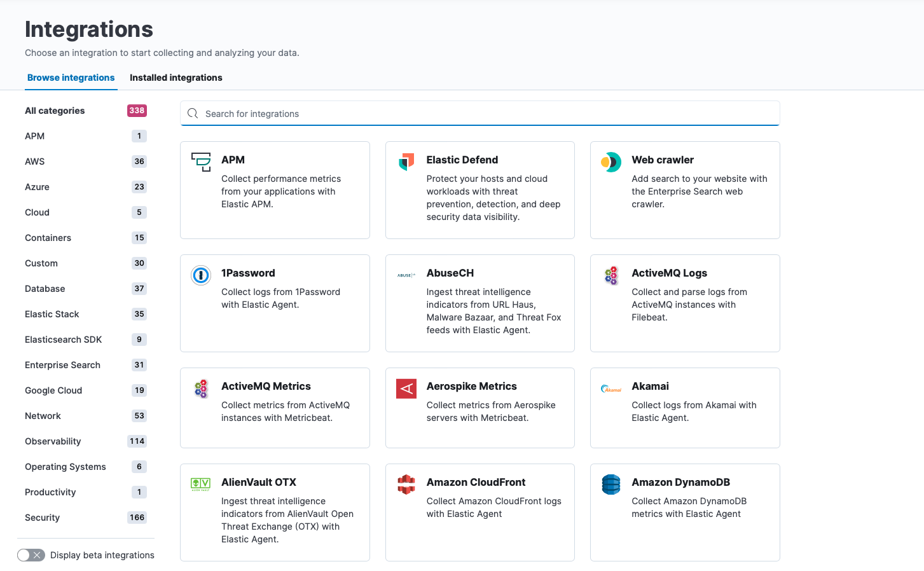Screen dimensions: 924x571
Task: Open the Web crawler integration title
Action: 663,160
